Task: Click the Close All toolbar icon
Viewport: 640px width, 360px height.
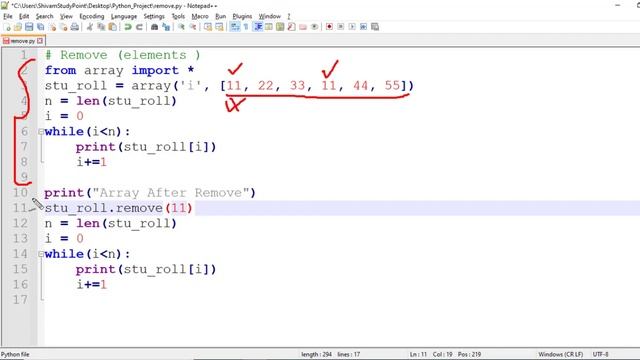Action: point(63,27)
